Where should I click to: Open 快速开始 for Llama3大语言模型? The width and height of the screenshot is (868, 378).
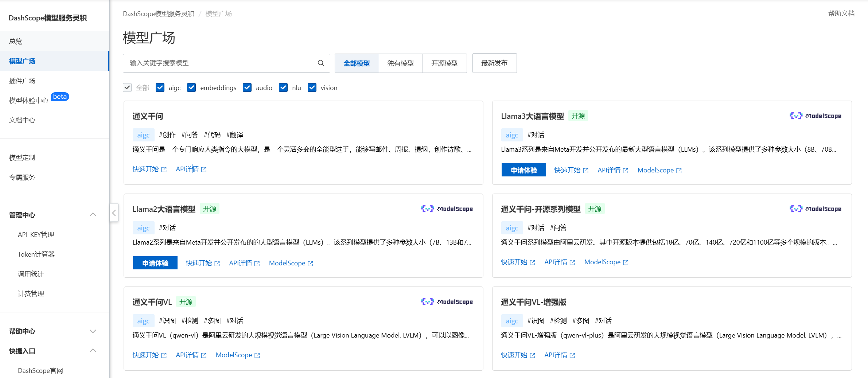571,170
